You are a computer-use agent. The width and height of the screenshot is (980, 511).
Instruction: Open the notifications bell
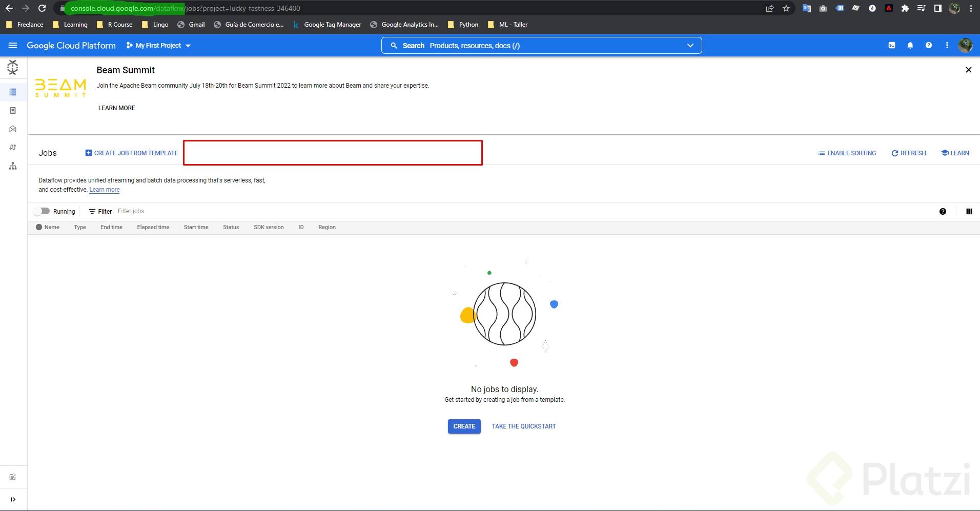[910, 46]
